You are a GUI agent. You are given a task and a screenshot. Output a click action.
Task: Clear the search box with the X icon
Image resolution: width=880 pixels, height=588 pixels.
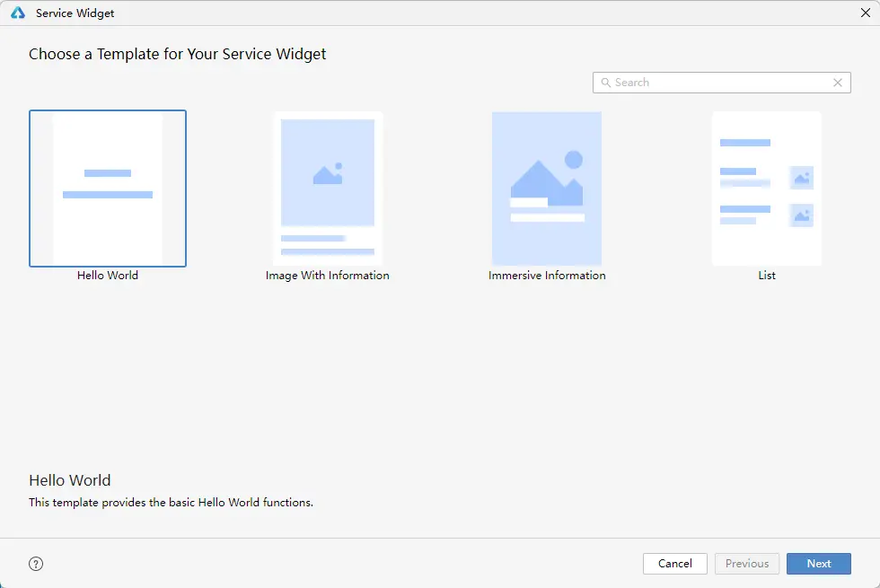pos(838,83)
